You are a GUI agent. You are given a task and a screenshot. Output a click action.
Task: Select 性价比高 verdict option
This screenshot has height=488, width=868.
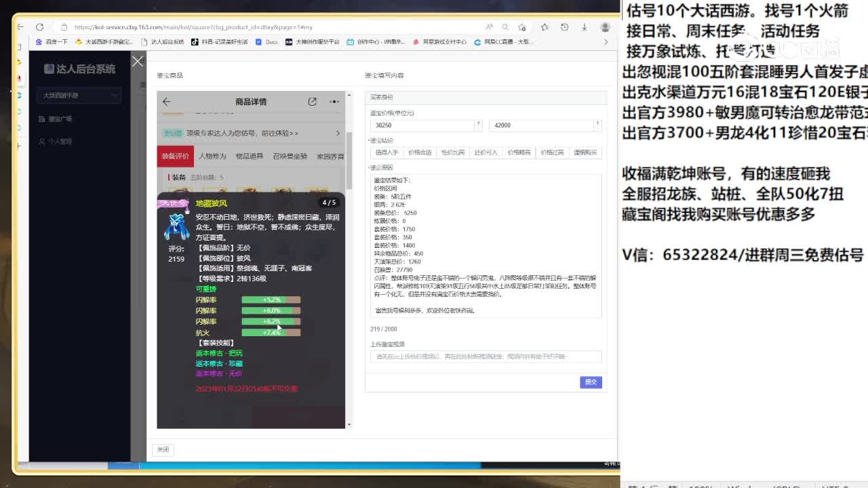click(x=453, y=152)
